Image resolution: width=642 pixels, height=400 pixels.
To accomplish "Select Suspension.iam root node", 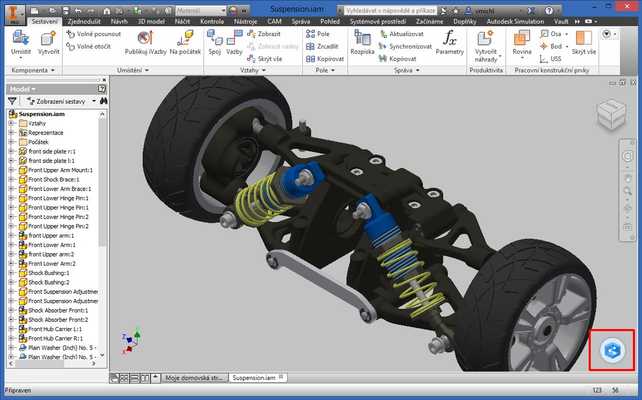I will click(41, 114).
